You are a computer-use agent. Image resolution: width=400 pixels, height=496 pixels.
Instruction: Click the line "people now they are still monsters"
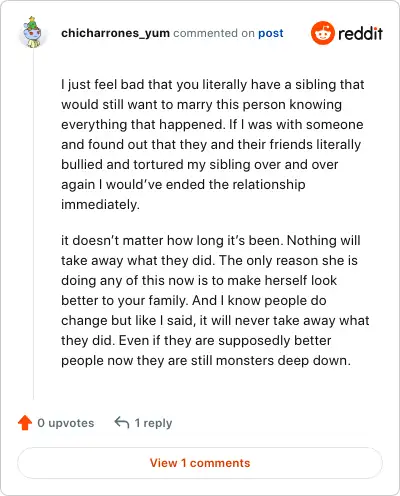click(x=206, y=361)
